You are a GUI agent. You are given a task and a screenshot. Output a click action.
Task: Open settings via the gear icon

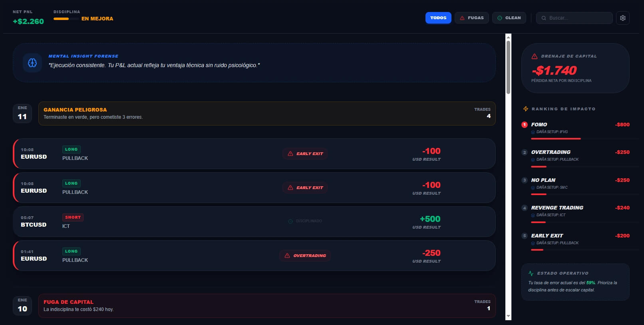(x=622, y=18)
